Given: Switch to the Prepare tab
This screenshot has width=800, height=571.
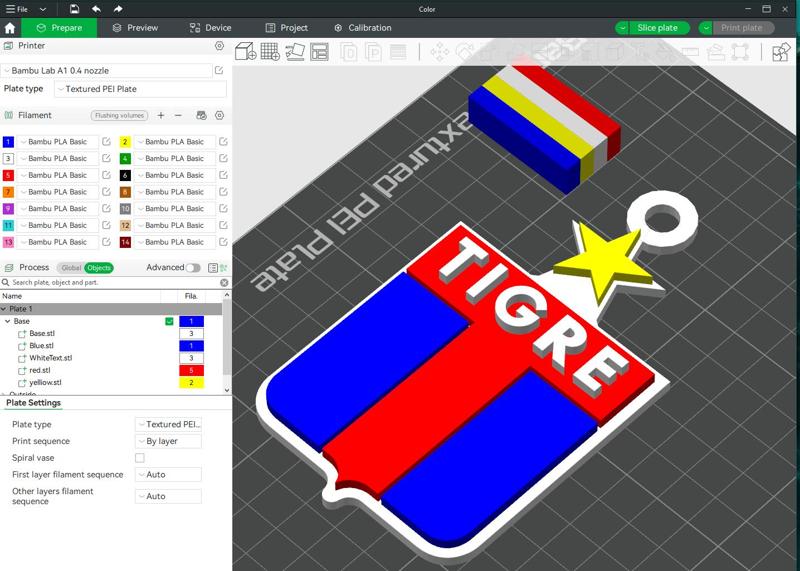Looking at the screenshot, I should click(x=59, y=28).
